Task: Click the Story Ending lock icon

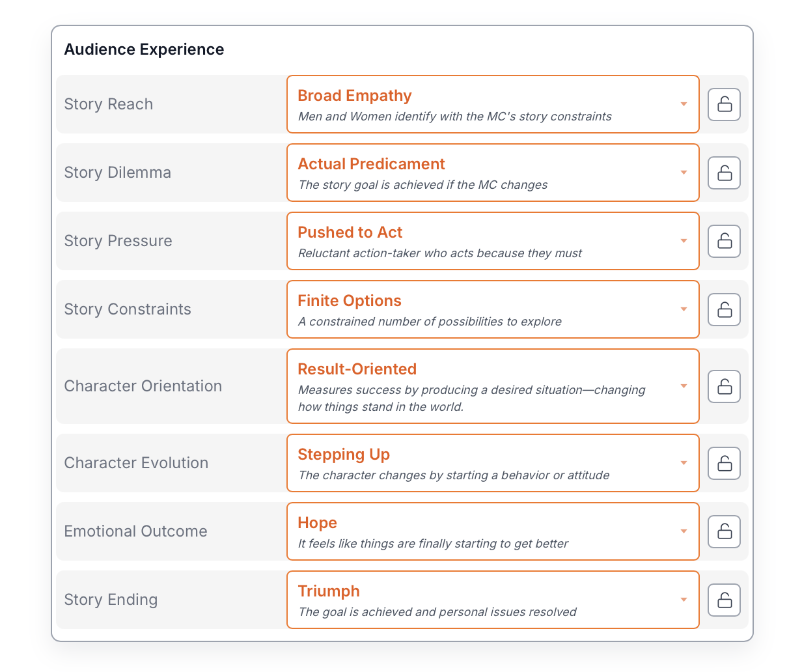Action: (724, 600)
